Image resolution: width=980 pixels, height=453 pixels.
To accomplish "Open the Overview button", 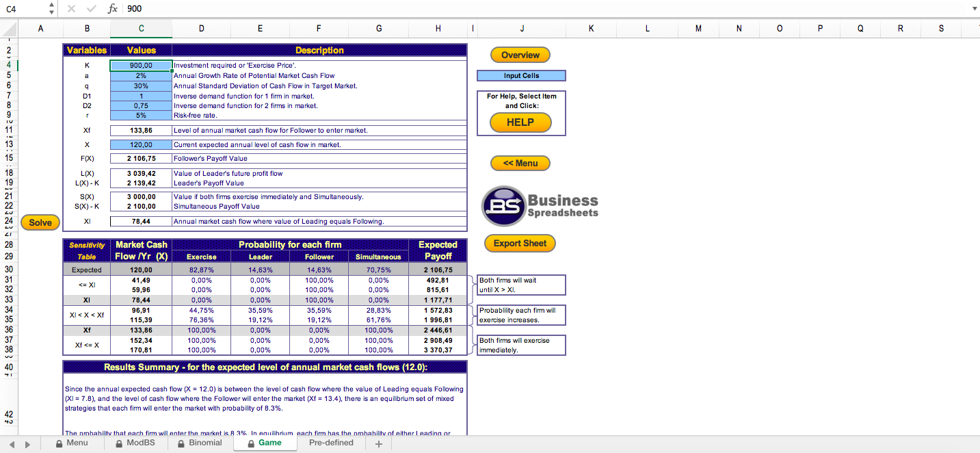I will click(520, 55).
